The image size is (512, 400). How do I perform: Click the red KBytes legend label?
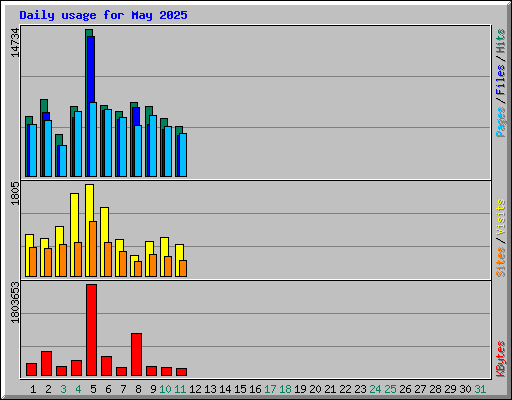[501, 359]
